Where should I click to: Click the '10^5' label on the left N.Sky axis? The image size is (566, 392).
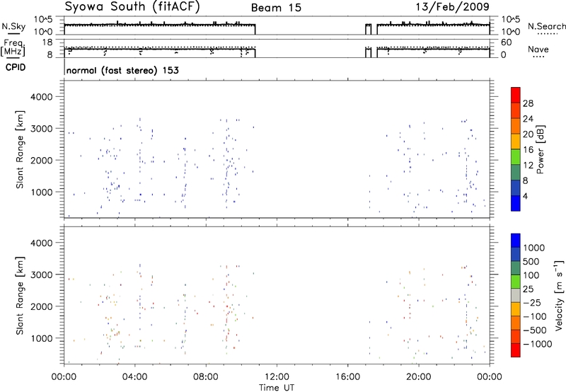(43, 19)
